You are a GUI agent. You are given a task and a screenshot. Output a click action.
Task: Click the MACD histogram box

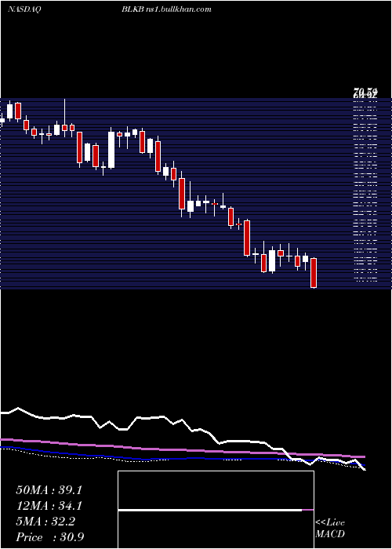click(x=216, y=510)
